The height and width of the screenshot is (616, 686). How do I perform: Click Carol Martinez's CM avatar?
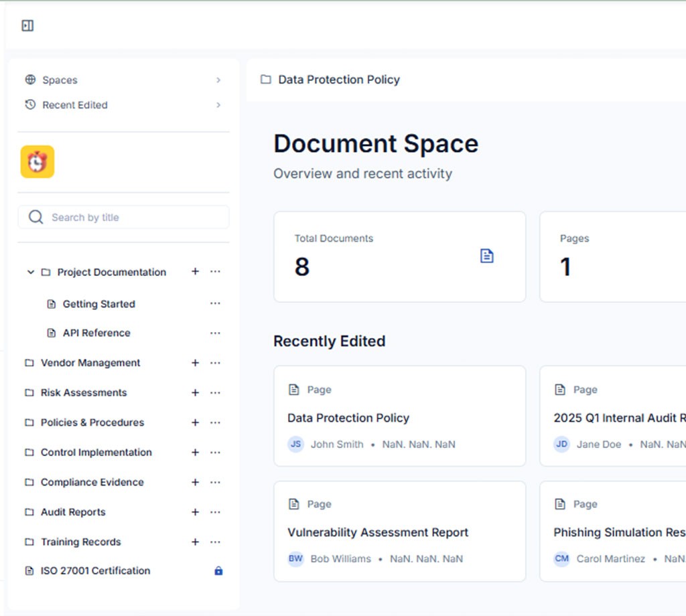(x=562, y=558)
